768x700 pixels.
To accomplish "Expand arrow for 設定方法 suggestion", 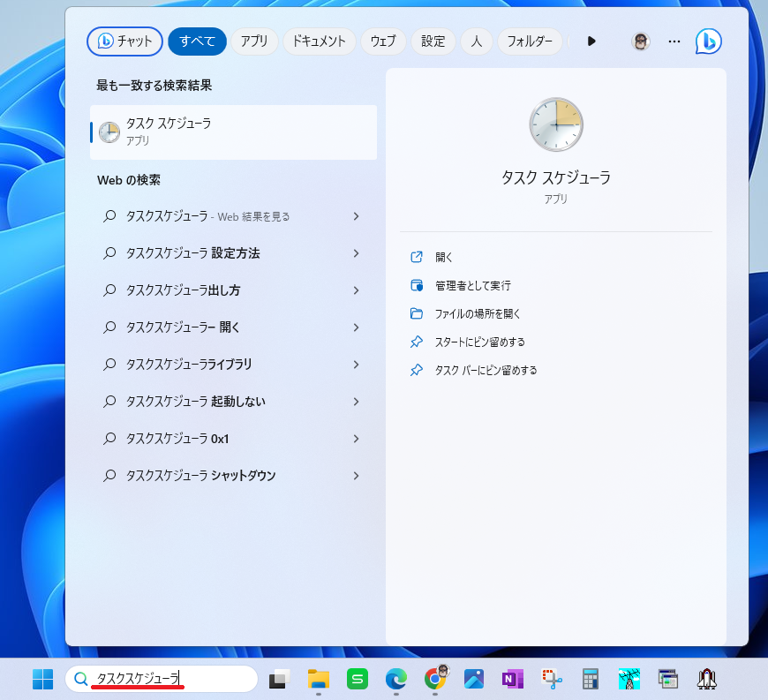I will [x=356, y=253].
